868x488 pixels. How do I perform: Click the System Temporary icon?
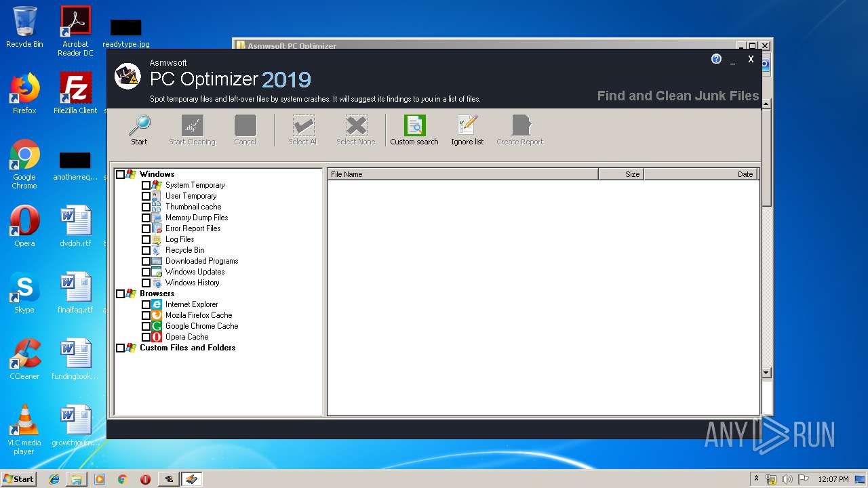point(157,185)
